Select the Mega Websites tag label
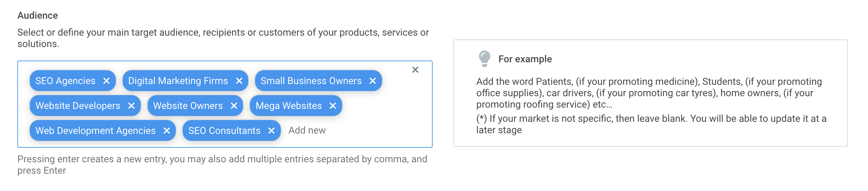The width and height of the screenshot is (868, 191). tap(289, 106)
